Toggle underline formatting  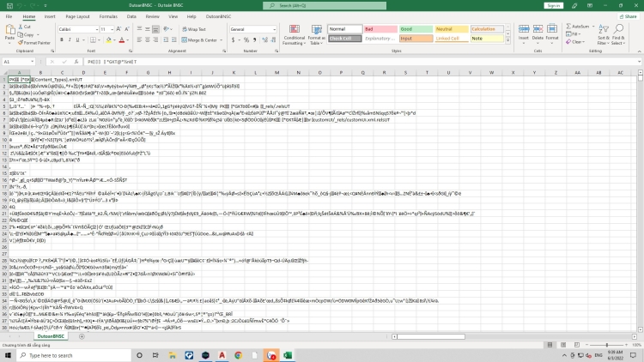76,39
